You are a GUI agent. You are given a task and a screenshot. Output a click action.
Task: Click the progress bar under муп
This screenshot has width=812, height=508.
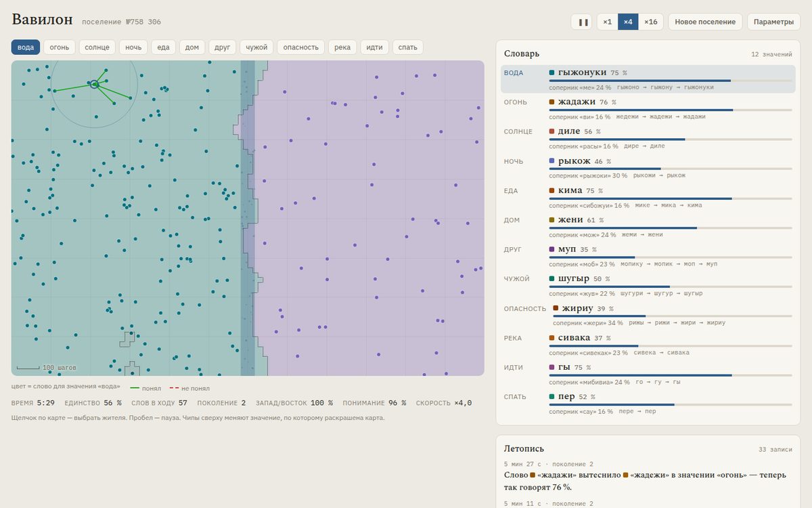coord(671,257)
